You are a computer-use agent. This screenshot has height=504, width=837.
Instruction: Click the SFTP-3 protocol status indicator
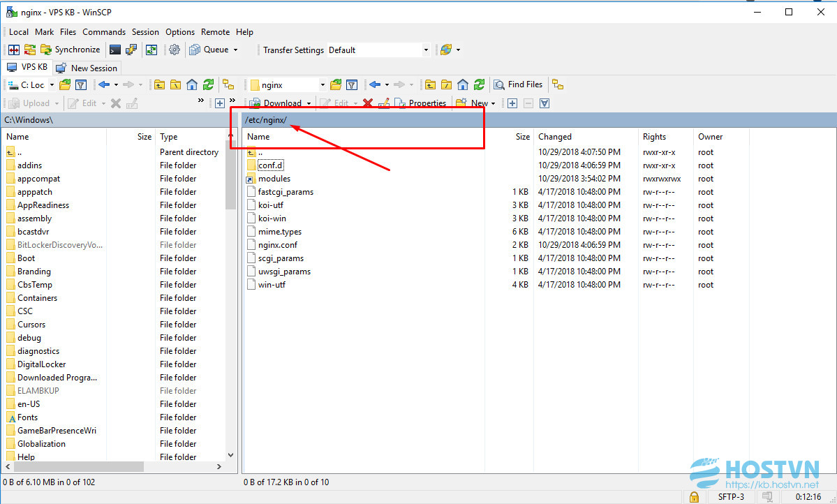click(731, 497)
